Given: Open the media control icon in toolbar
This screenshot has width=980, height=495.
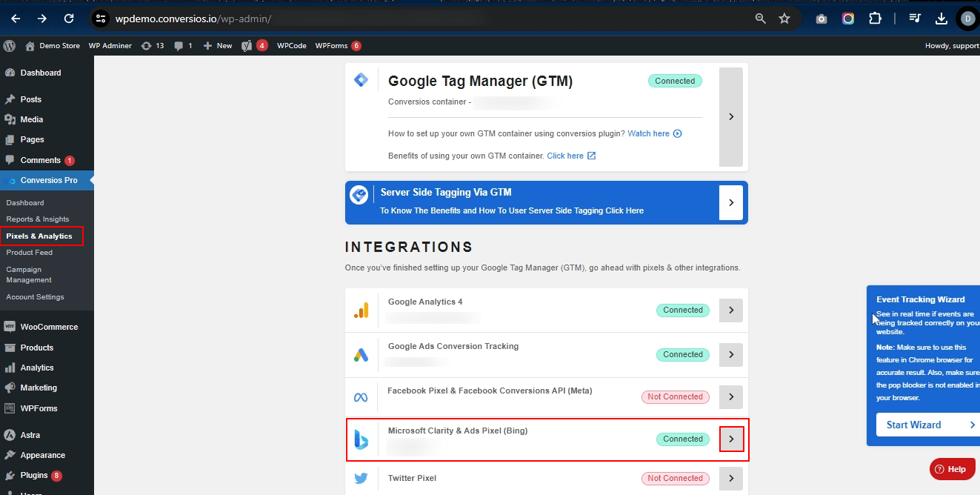Looking at the screenshot, I should (x=915, y=19).
